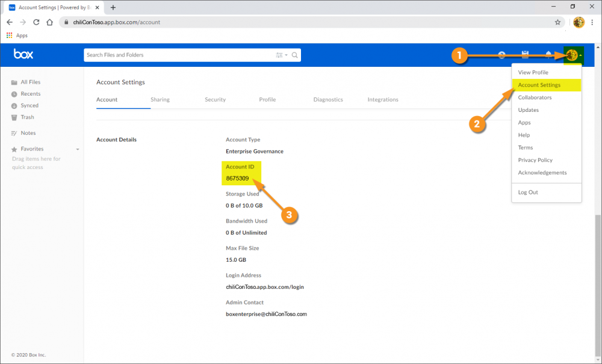
Task: Open the notifications bell icon
Action: (548, 55)
